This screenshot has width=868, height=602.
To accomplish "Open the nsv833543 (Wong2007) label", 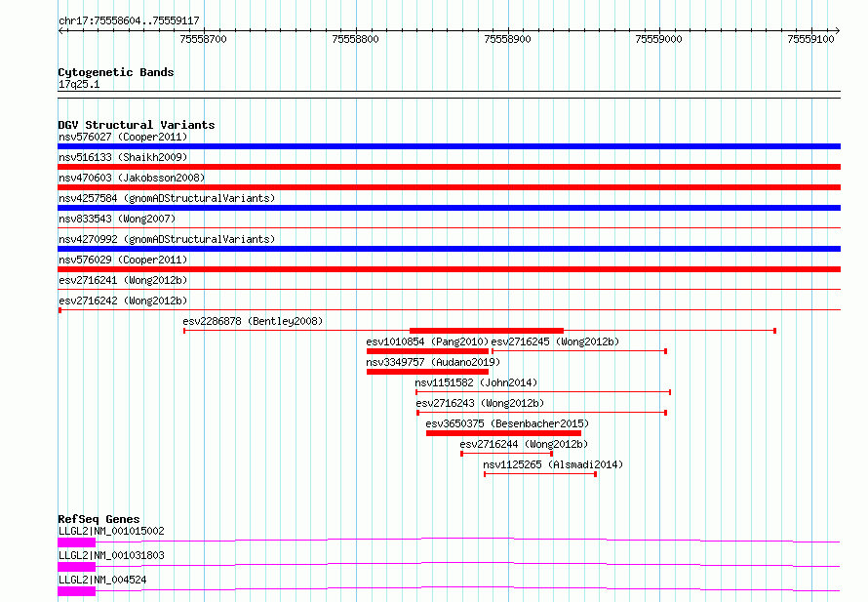I will 117,219.
